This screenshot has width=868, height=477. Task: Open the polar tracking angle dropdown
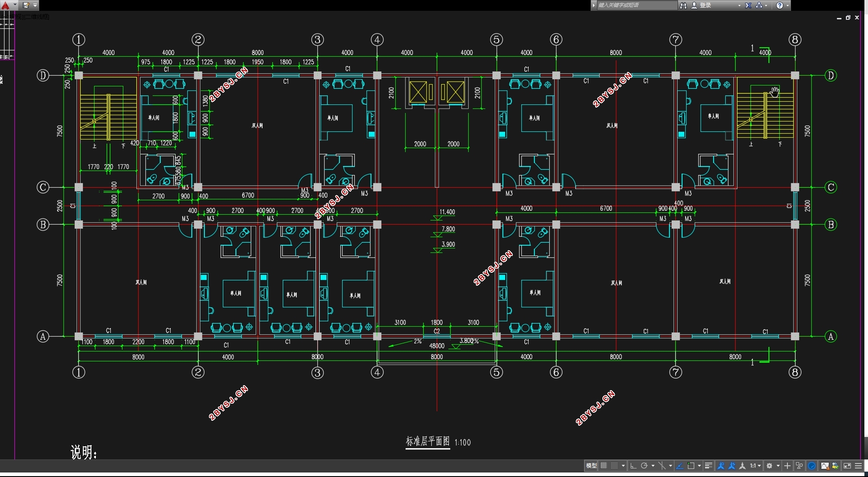(653, 466)
